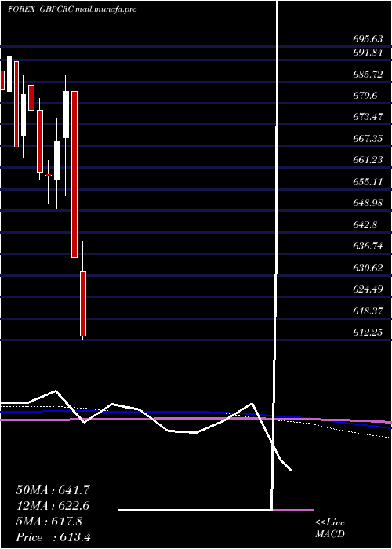Image resolution: width=392 pixels, height=549 pixels.
Task: Click the 5MA : 617.8 readout
Action: [49, 522]
